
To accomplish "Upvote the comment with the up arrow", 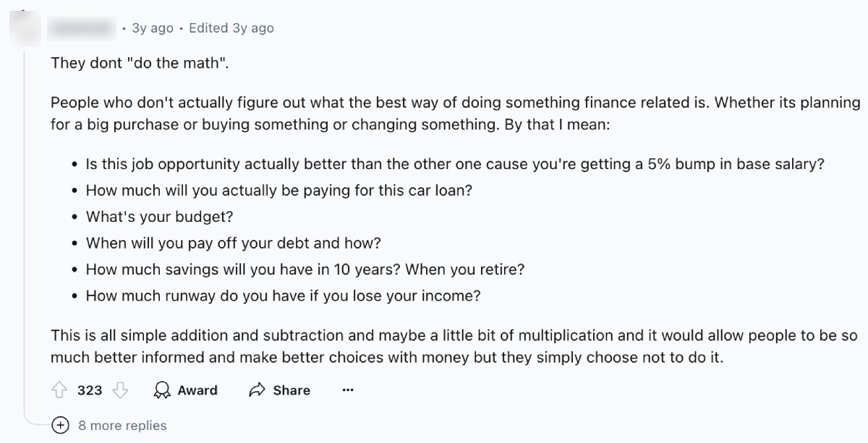I will pyautogui.click(x=59, y=390).
